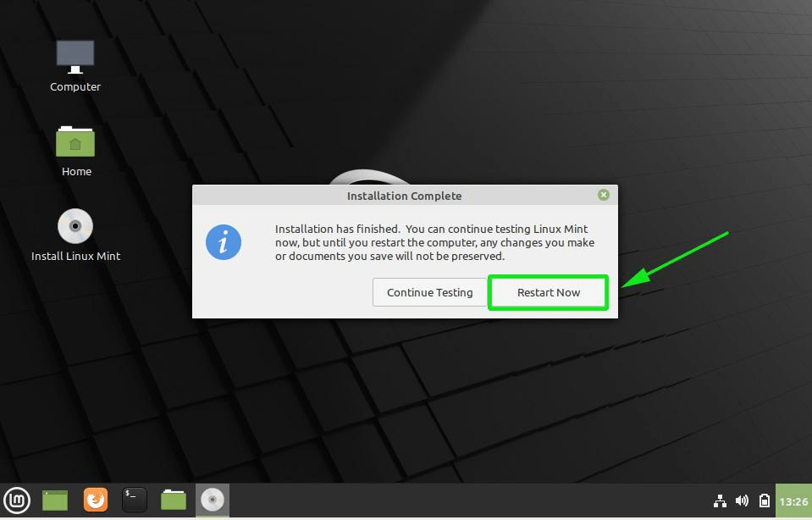
Task: Click the 13:26 panel clock
Action: [x=793, y=501]
